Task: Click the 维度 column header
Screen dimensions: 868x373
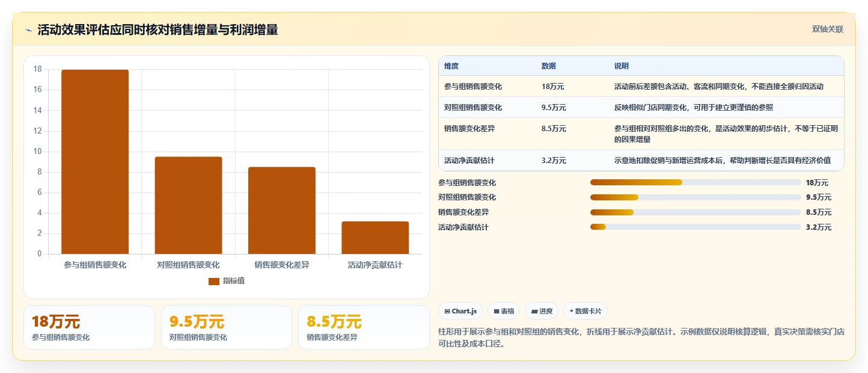Action: tap(451, 66)
